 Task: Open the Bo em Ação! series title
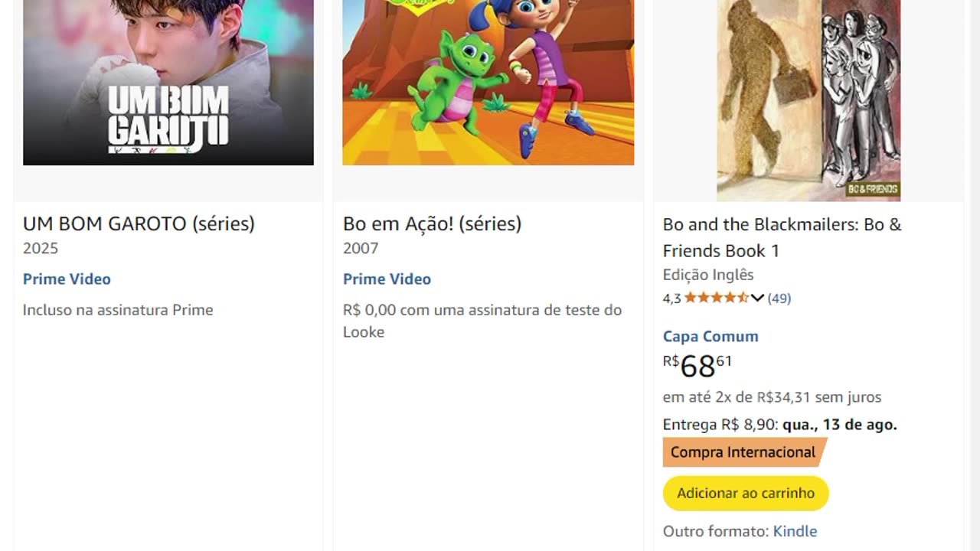tap(432, 223)
